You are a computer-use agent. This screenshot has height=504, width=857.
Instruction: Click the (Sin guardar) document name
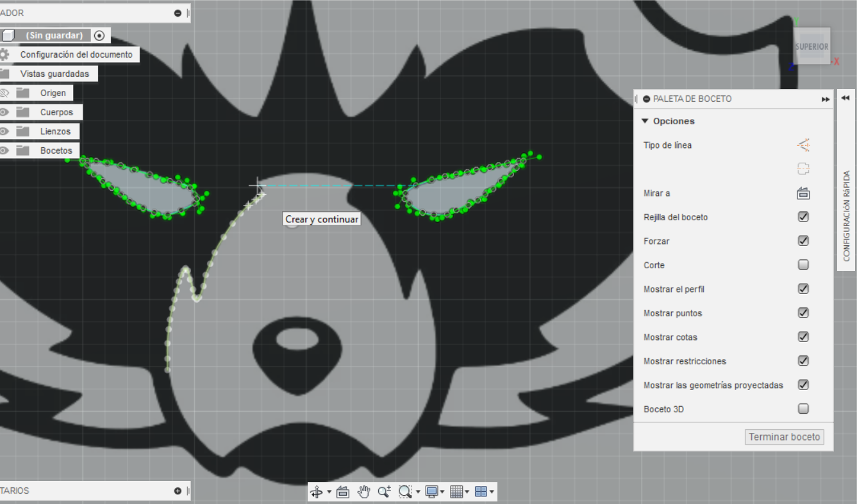(x=54, y=35)
